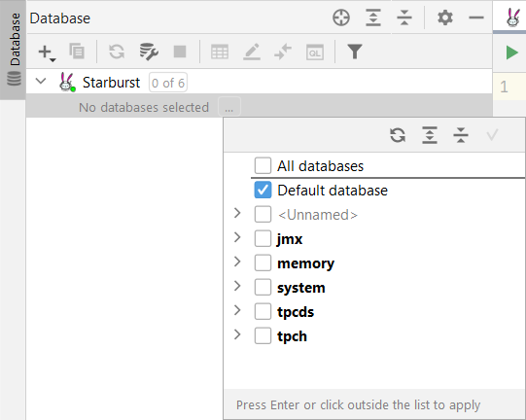Open the table editor grid icon

click(x=220, y=52)
